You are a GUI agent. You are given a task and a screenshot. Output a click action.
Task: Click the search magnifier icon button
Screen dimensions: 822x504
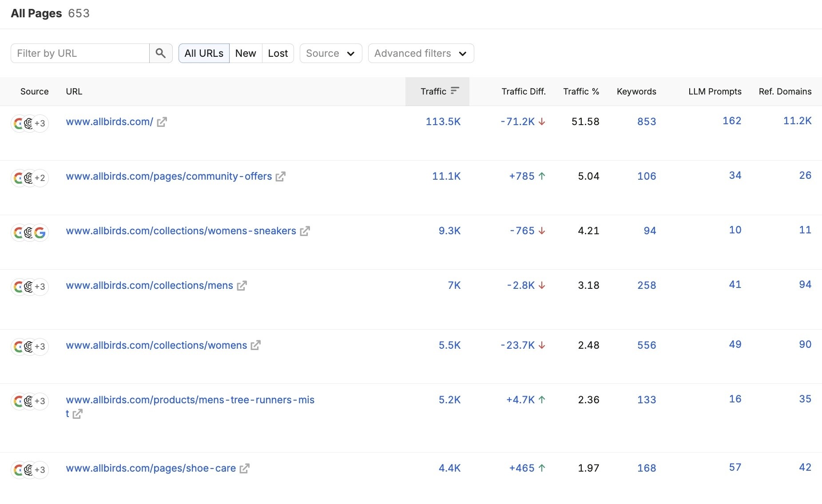[x=161, y=53]
